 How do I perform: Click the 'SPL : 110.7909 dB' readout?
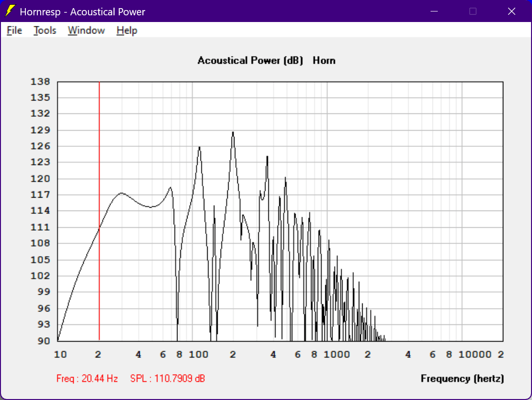(x=167, y=378)
